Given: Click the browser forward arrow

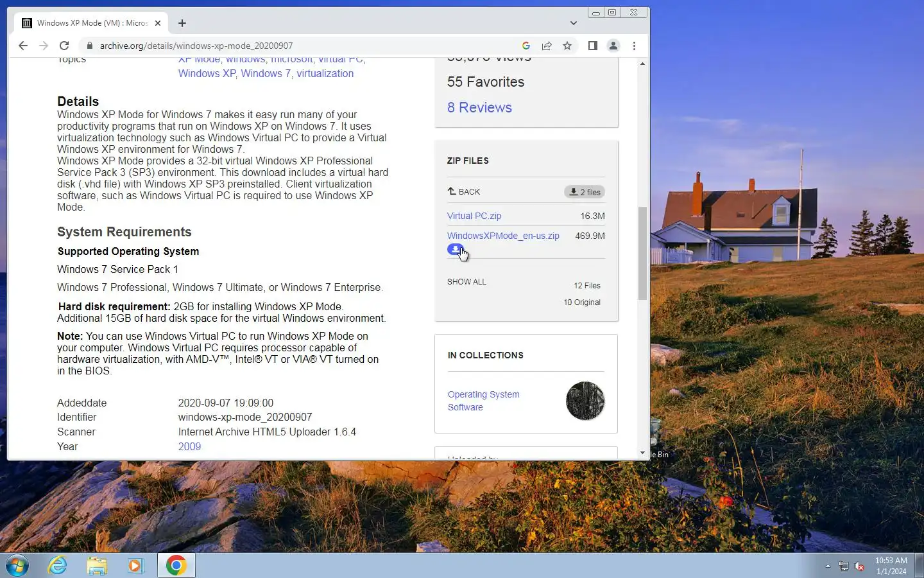Looking at the screenshot, I should (44, 46).
